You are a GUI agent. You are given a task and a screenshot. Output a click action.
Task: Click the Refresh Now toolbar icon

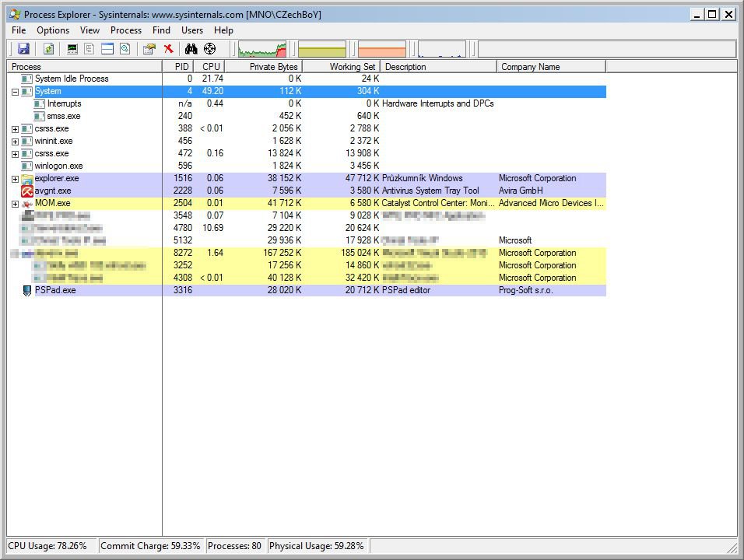pos(48,48)
